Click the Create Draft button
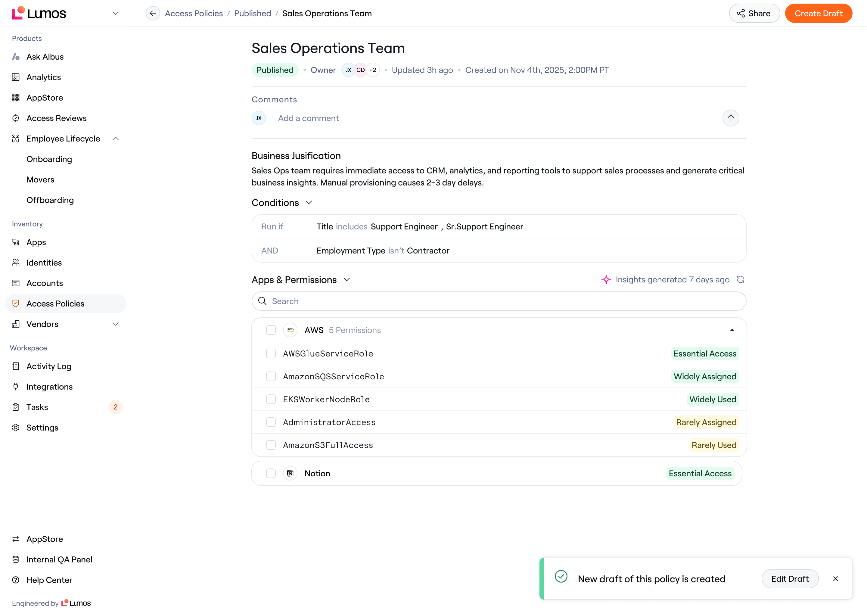This screenshot has height=616, width=867. pyautogui.click(x=819, y=13)
